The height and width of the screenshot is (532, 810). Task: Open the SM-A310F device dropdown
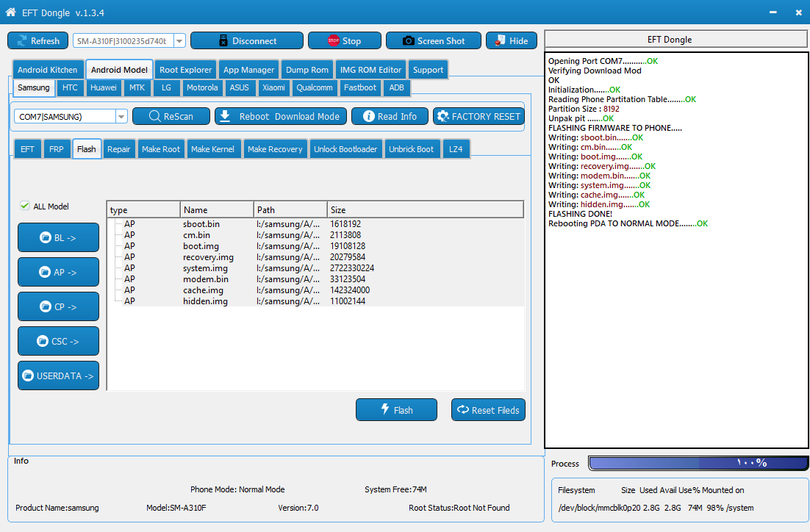179,41
